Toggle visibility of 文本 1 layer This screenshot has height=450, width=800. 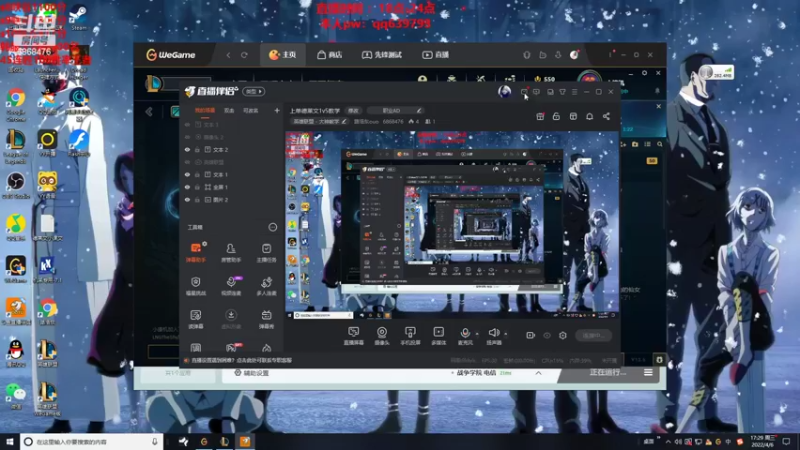[187, 174]
